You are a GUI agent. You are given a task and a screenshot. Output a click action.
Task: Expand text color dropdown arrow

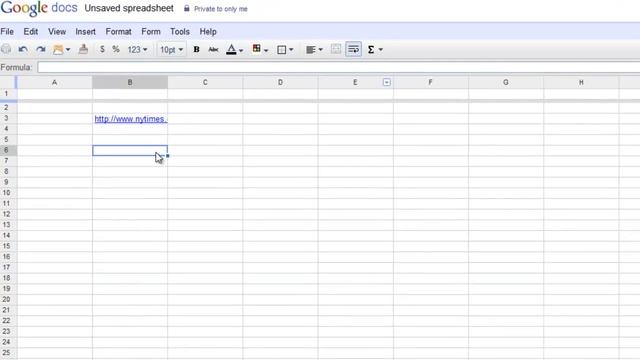point(241,50)
